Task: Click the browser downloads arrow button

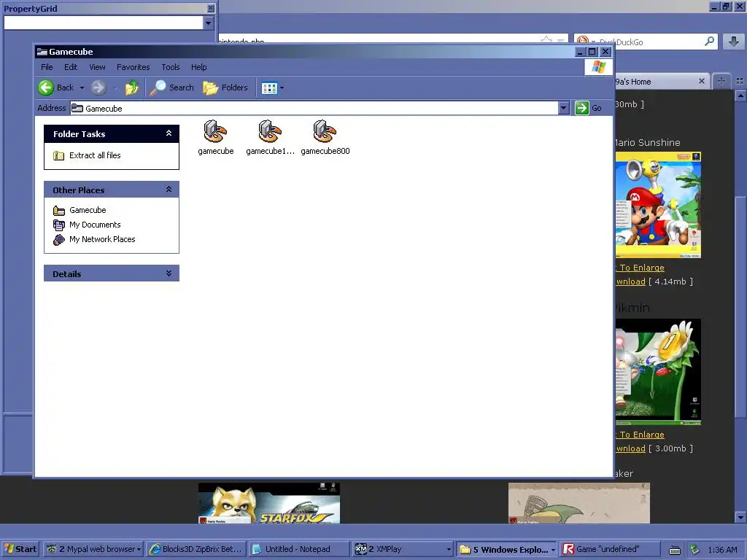Action: (x=734, y=42)
